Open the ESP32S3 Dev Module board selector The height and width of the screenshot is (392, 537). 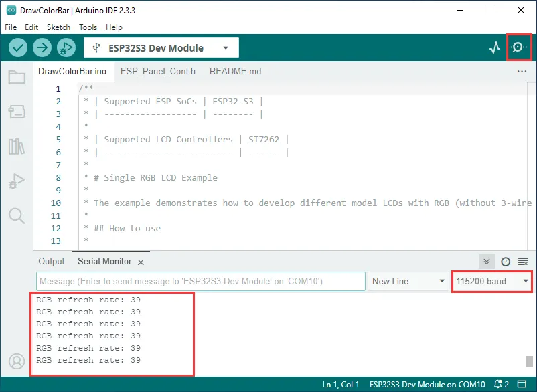coord(161,48)
